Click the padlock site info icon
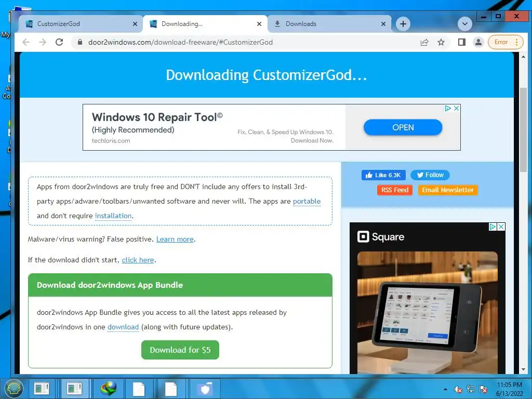The width and height of the screenshot is (532, 399). pos(80,42)
